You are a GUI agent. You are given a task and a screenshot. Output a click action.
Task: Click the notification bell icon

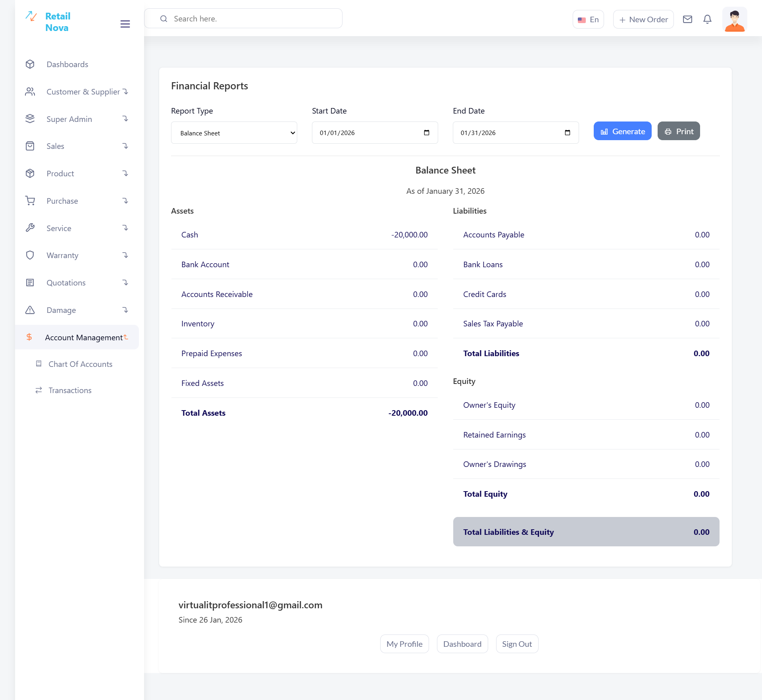[x=707, y=19]
